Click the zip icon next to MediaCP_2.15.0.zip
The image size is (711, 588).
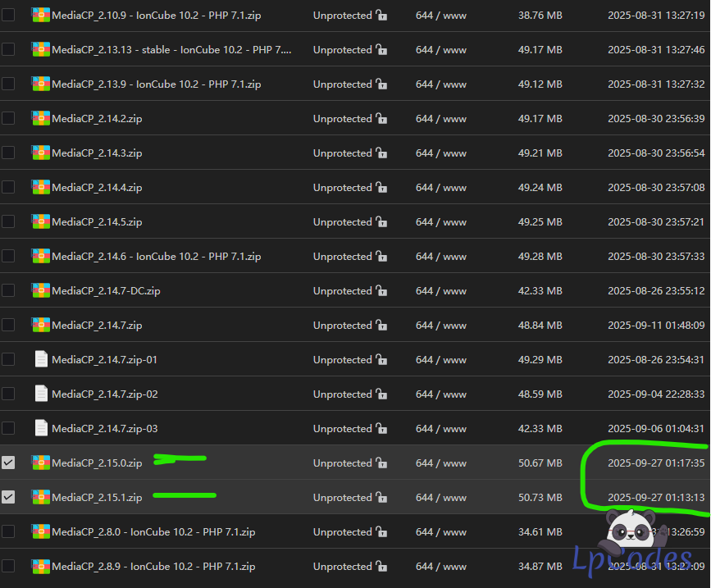(40, 463)
